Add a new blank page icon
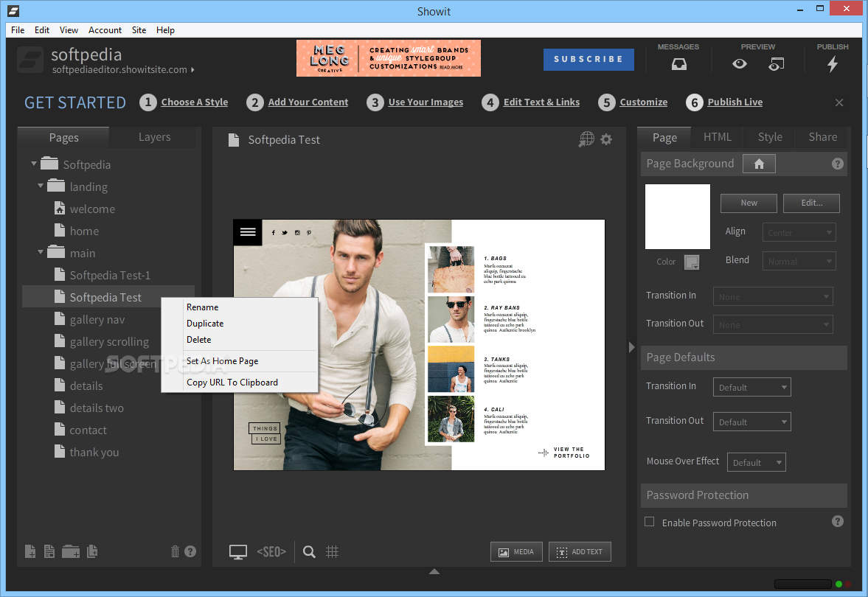 (30, 551)
